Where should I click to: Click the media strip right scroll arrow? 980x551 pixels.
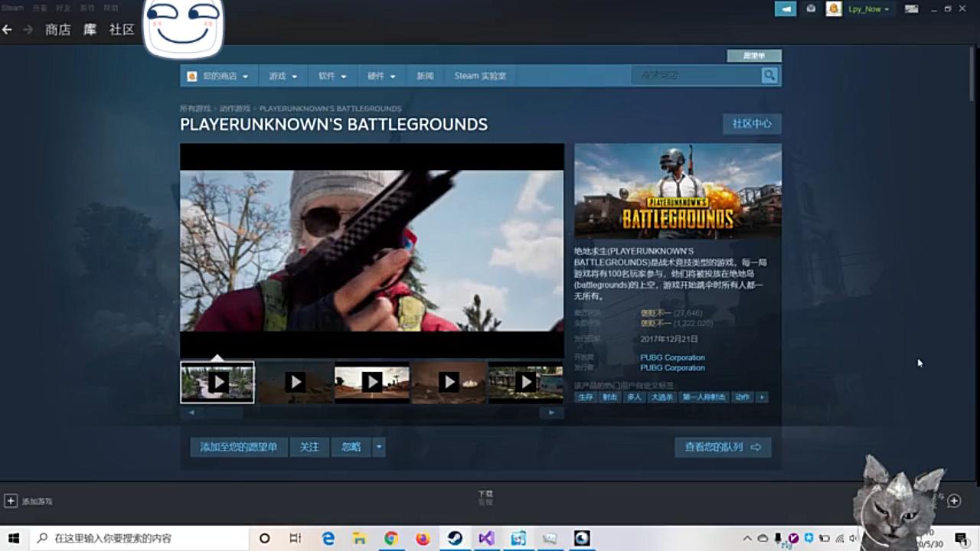pyautogui.click(x=551, y=412)
